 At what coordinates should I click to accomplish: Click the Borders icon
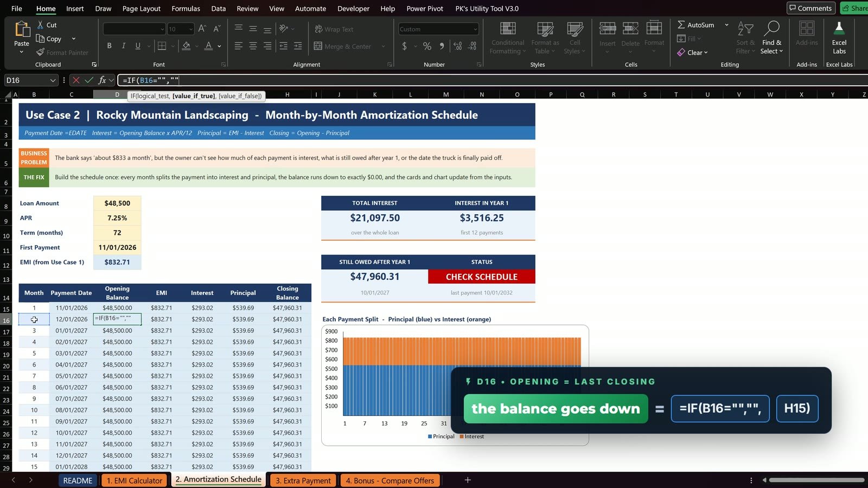[x=161, y=46]
